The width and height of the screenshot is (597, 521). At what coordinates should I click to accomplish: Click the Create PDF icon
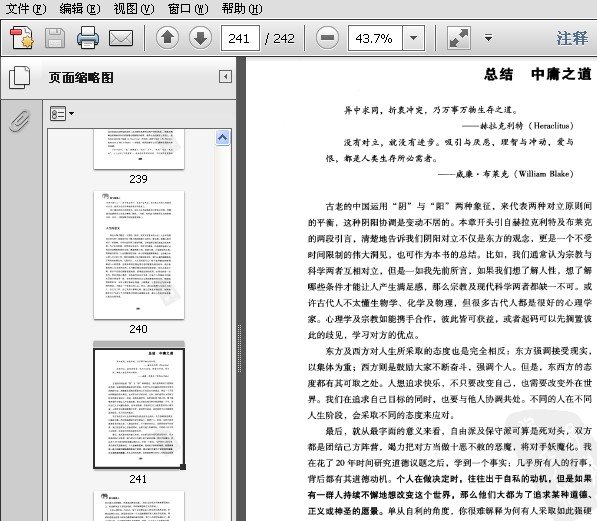pyautogui.click(x=22, y=38)
